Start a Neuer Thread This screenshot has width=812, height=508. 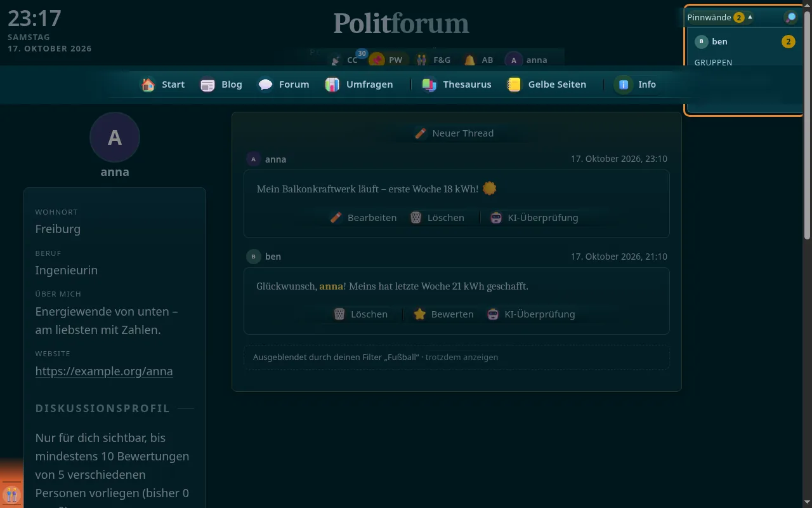click(454, 133)
